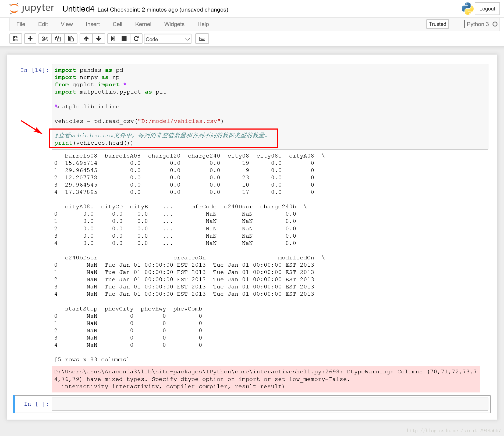
Task: Click the Jupyter logo
Action: point(32,8)
